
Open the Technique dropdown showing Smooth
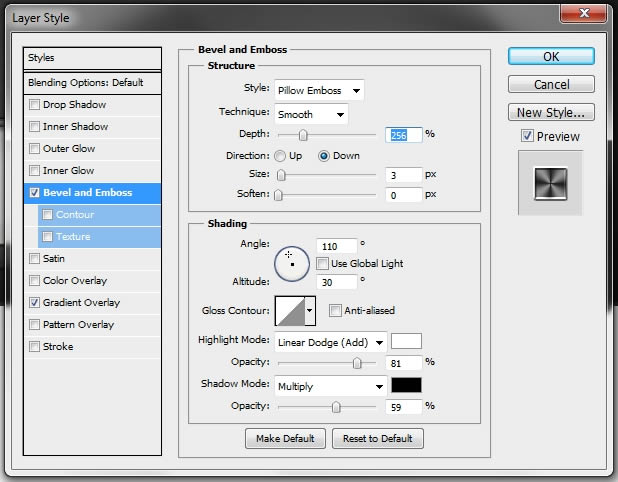tap(311, 114)
